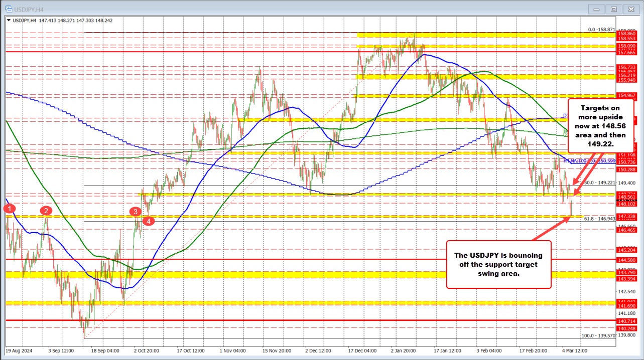Image resolution: width=644 pixels, height=360 pixels.
Task: Select the 'USDJPY is bouncing' annotation box
Action: click(498, 264)
